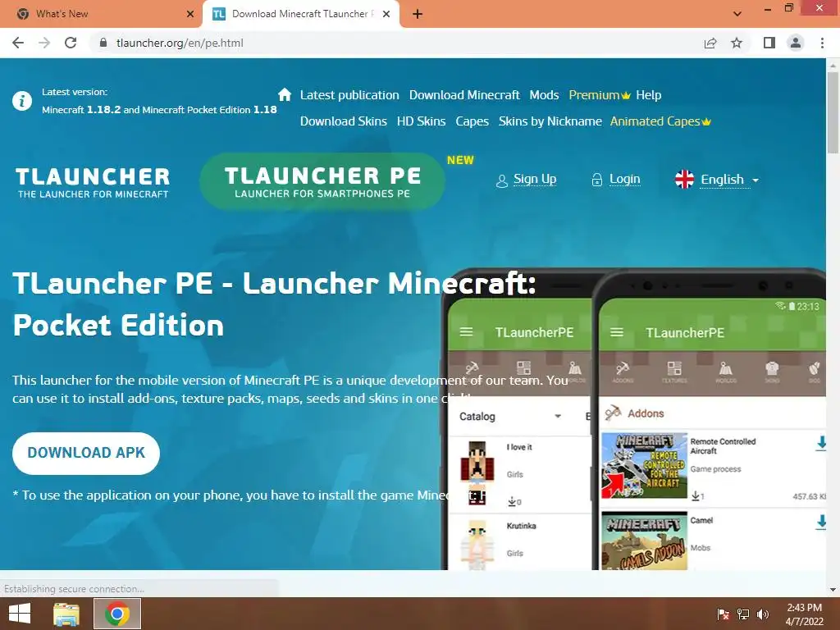This screenshot has height=630, width=840.
Task: Open the Premium menu link
Action: tap(600, 95)
